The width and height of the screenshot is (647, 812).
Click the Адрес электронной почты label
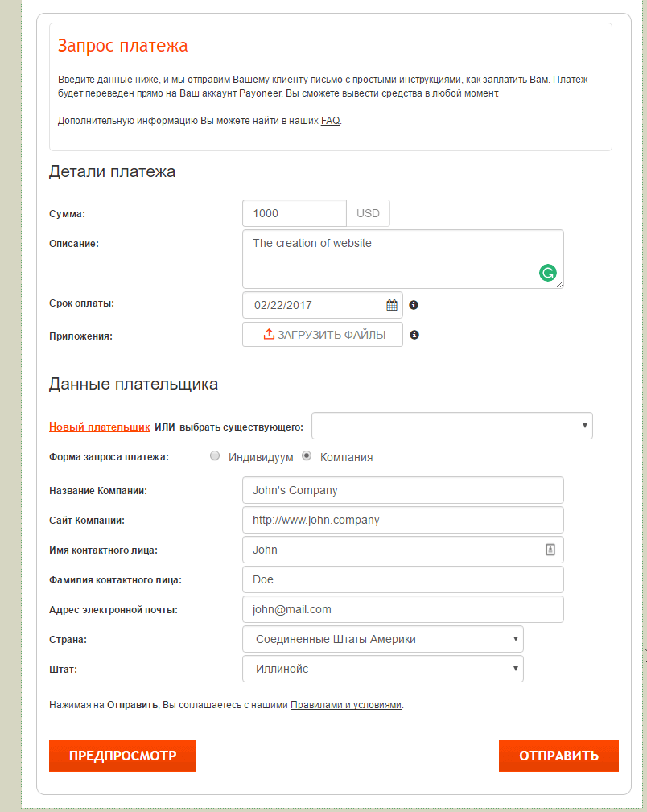[x=113, y=610]
